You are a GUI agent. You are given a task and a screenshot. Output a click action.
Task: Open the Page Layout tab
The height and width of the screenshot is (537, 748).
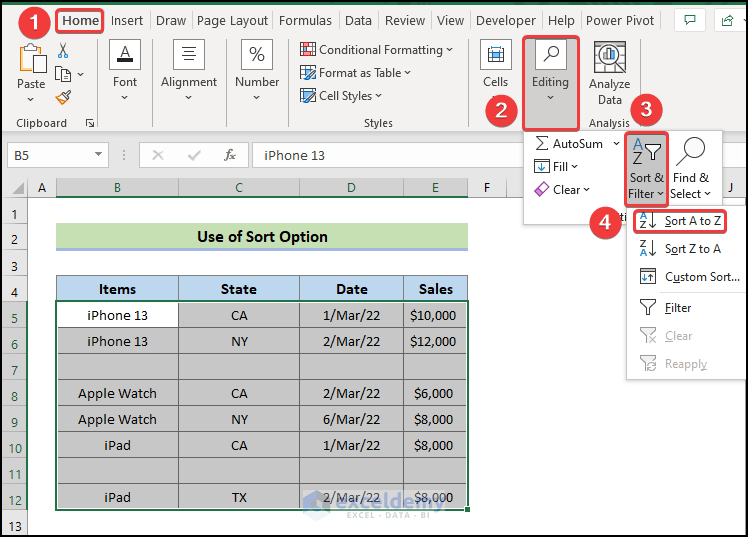tap(232, 21)
